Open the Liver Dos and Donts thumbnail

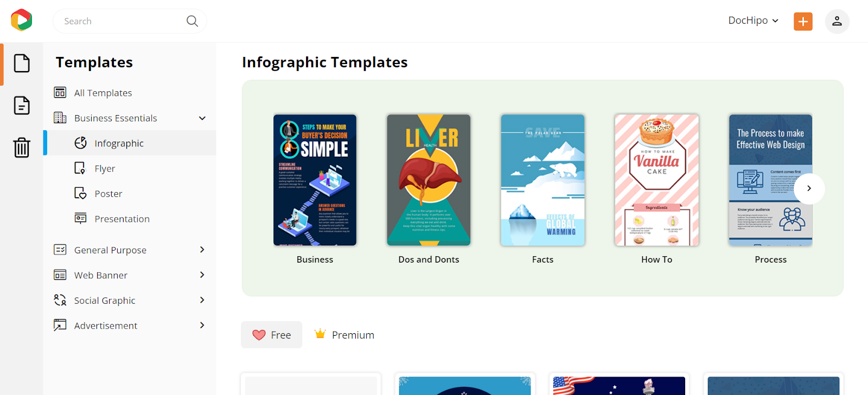[x=429, y=180]
